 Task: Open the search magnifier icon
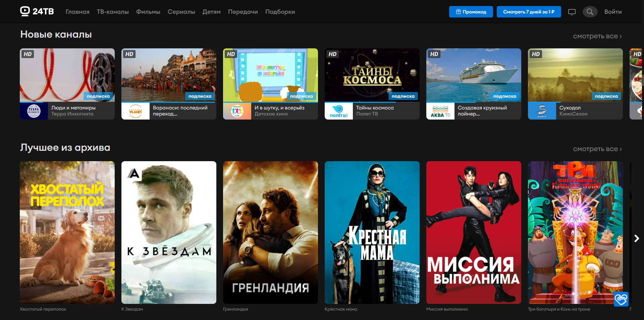point(590,12)
